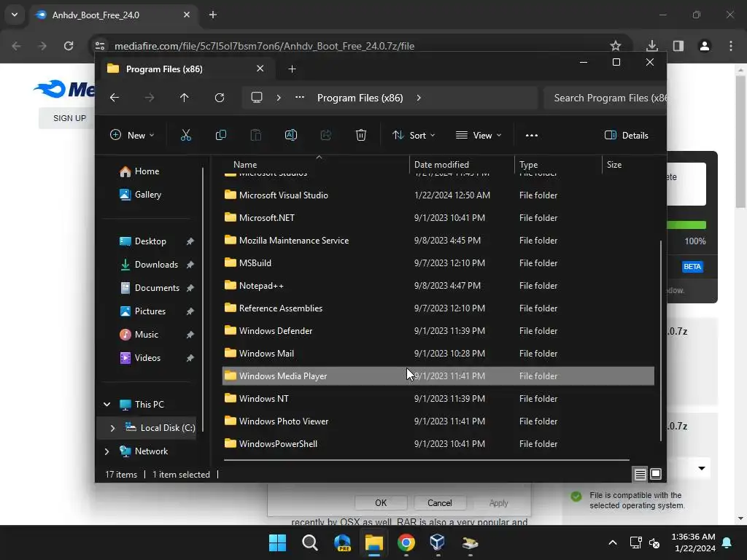Image resolution: width=747 pixels, height=560 pixels.
Task: Open Edge Preview from the taskbar
Action: 342,542
